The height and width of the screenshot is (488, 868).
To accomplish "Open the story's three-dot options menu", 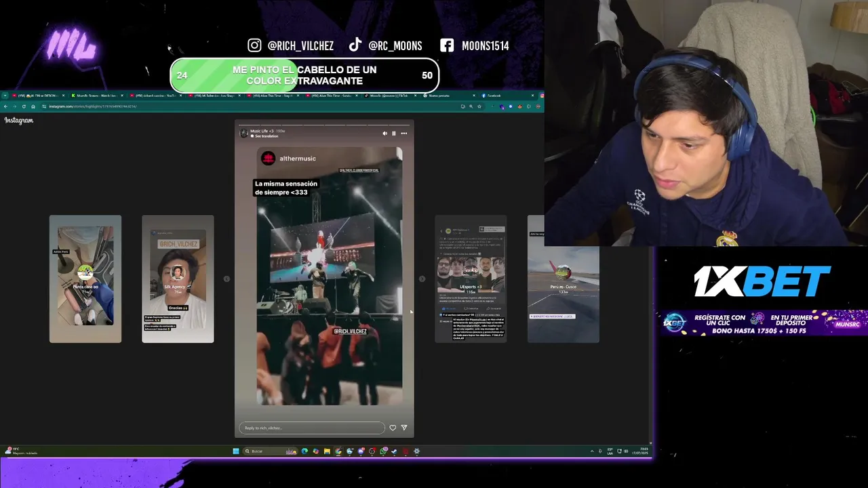I will pos(403,134).
